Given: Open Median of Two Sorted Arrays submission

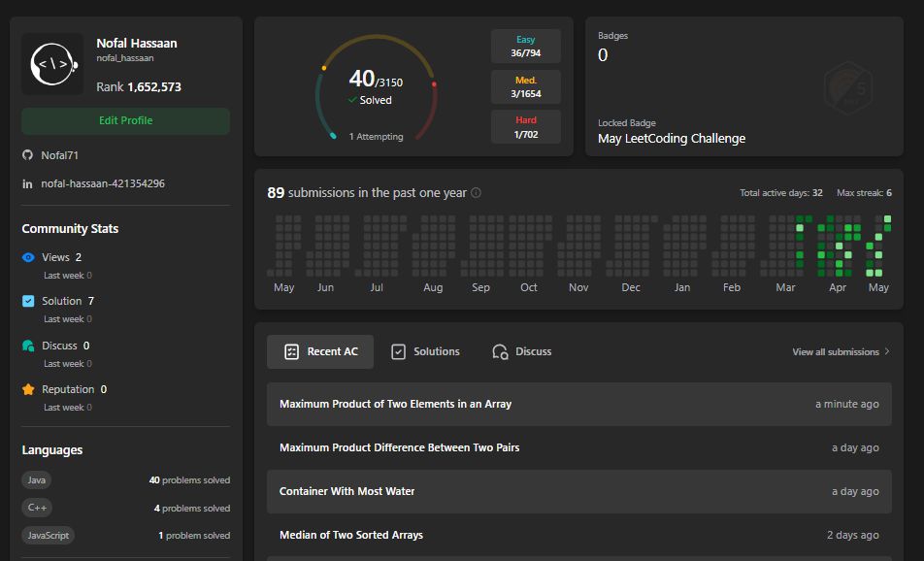Looking at the screenshot, I should pyautogui.click(x=351, y=535).
